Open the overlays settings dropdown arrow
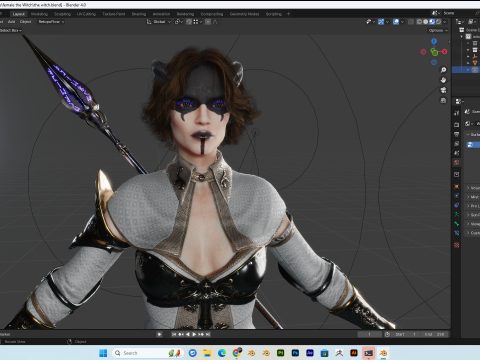480x360 pixels. pos(402,22)
